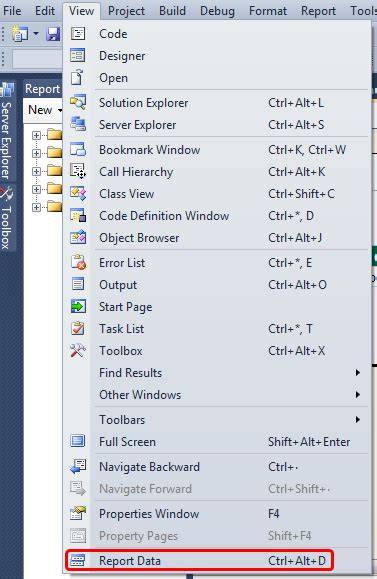Click the Error List icon
Screen dimensions: 377x579
(x=78, y=263)
